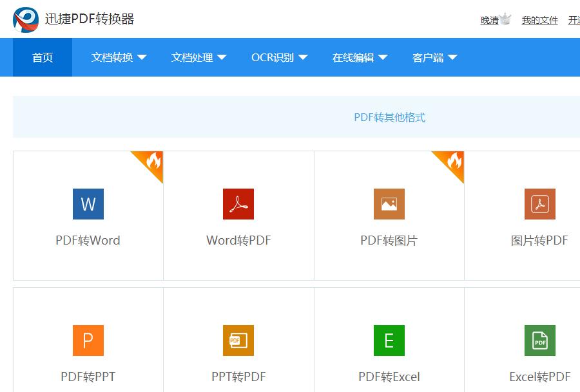Click the Excel转PDF label
This screenshot has width=580, height=392.
539,377
